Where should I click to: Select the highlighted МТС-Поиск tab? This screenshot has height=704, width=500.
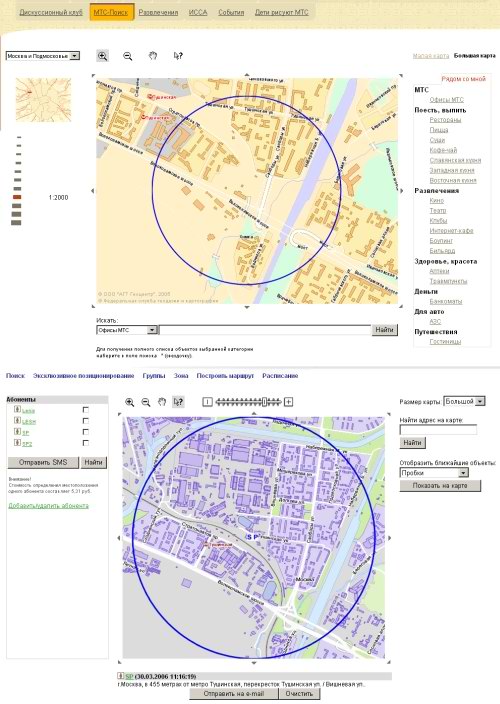(112, 12)
